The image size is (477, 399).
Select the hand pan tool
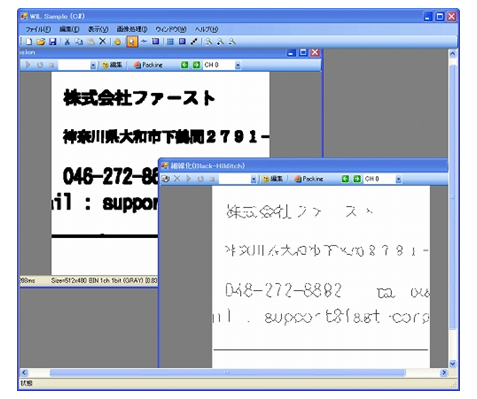[117, 42]
